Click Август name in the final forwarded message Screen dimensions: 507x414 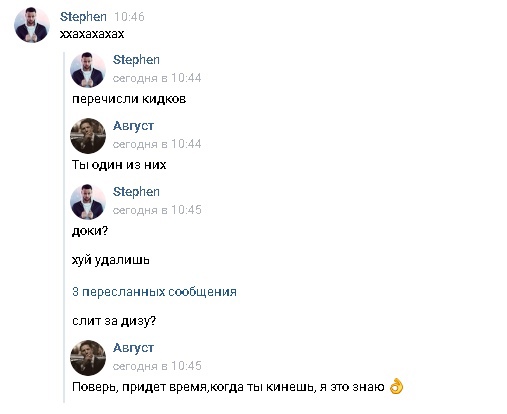[x=133, y=348]
